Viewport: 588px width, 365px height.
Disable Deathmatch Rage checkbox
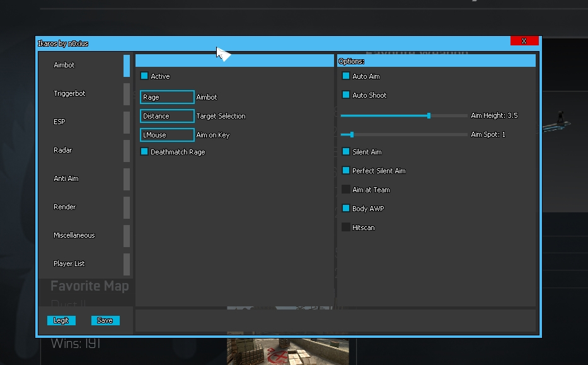click(144, 151)
